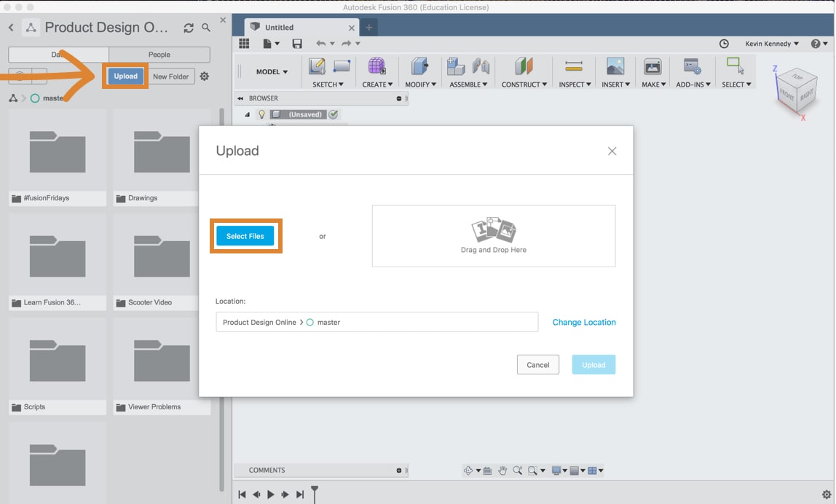Image resolution: width=836 pixels, height=504 pixels.
Task: Open the job status clock icon
Action: pyautogui.click(x=724, y=44)
